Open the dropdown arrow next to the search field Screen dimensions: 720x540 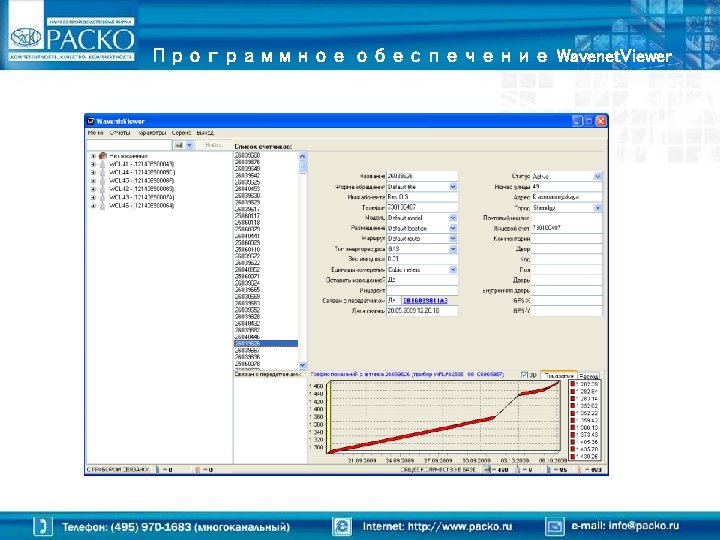[189, 145]
